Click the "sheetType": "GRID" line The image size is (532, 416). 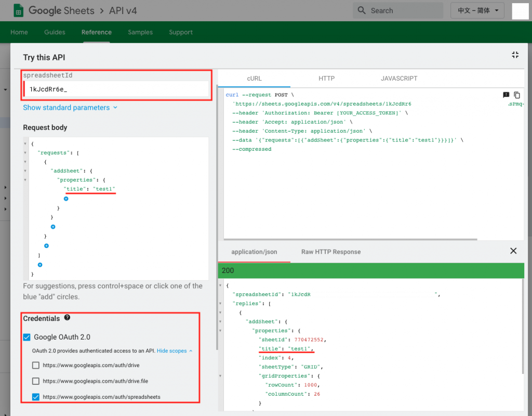291,367
